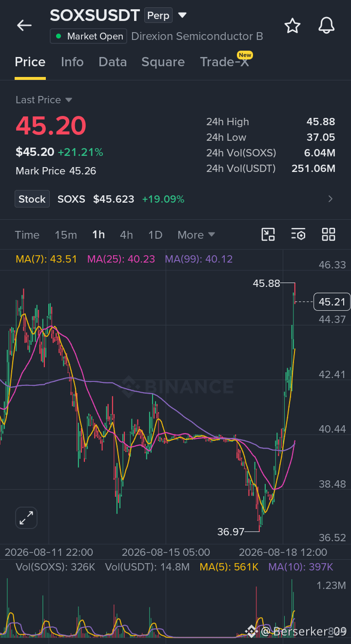
Task: Add SOXSUSDT to favorites with star icon
Action: point(292,25)
